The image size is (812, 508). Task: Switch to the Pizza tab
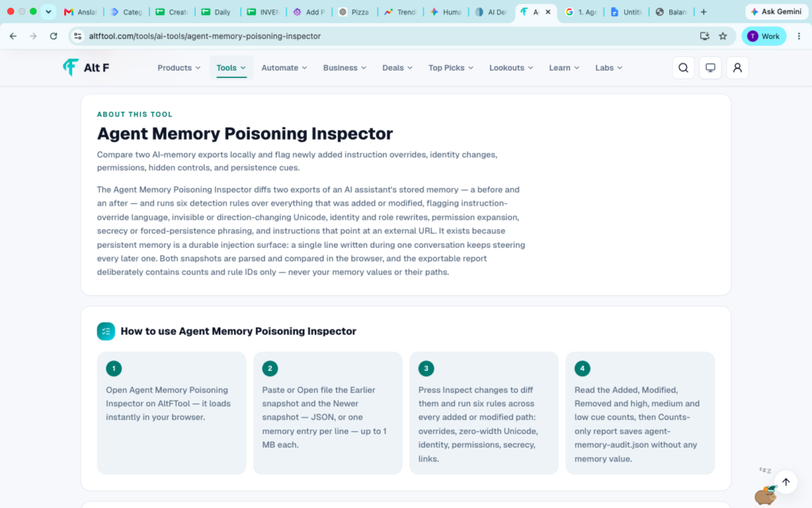tap(354, 11)
